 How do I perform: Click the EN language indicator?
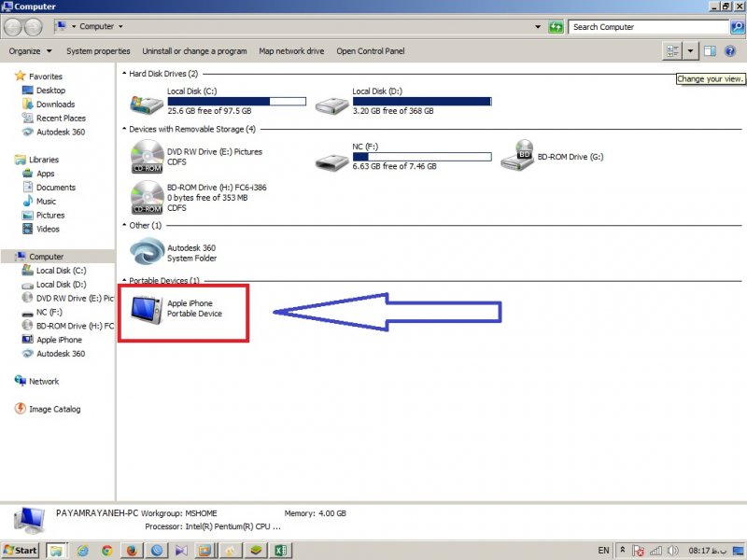tap(603, 551)
